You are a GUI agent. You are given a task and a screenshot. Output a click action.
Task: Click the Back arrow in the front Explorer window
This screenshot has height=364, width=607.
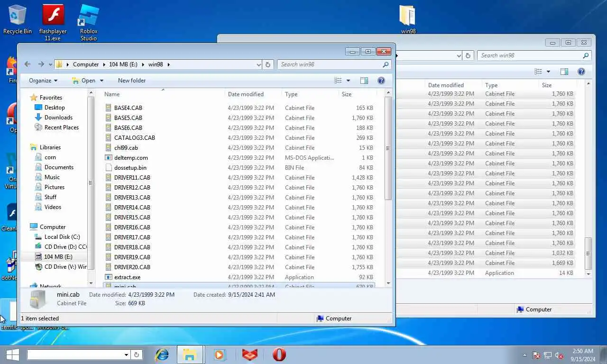coord(28,64)
